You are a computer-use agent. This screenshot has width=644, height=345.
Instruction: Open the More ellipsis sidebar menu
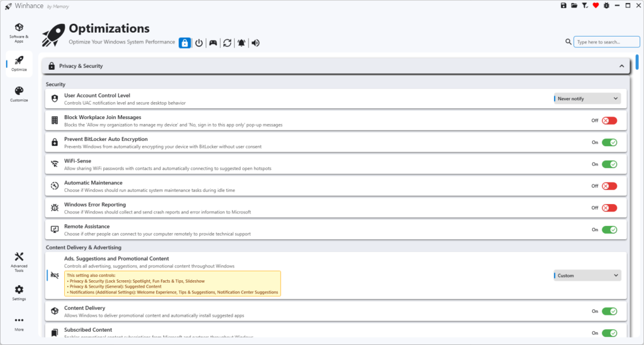coord(19,324)
